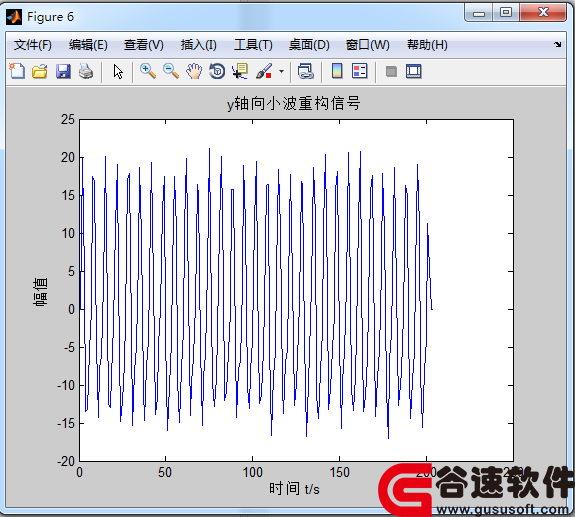Viewport: 575px width, 517px height.
Task: Maximize the Figure 6 window
Action: 506,13
